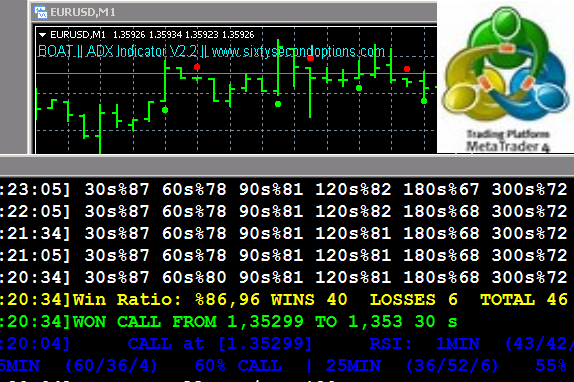Select the log row starting with :23:05]
Viewport: 574px width, 382px height.
pos(284,190)
